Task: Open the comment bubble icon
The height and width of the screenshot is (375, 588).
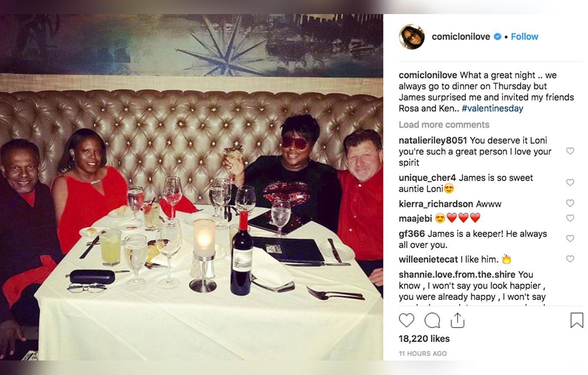Action: 432,320
